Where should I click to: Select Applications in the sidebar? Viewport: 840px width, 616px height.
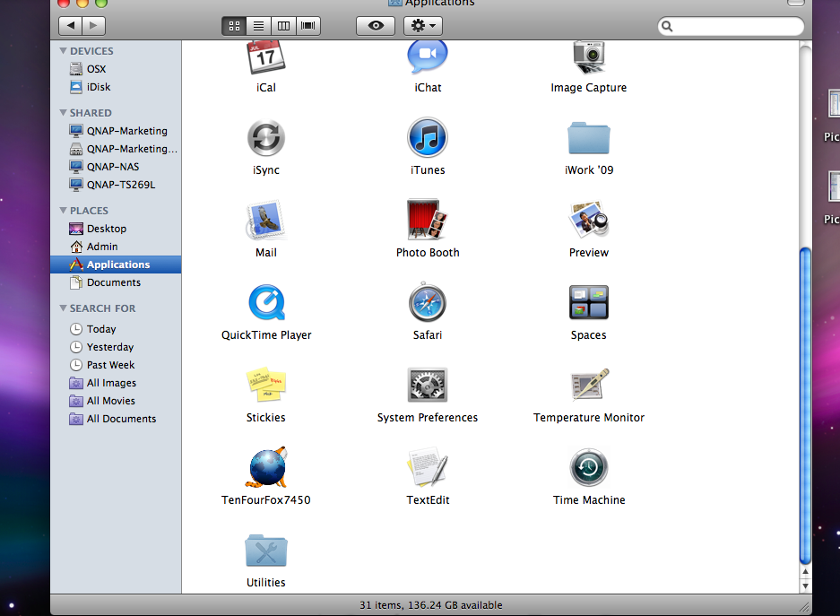click(x=116, y=265)
